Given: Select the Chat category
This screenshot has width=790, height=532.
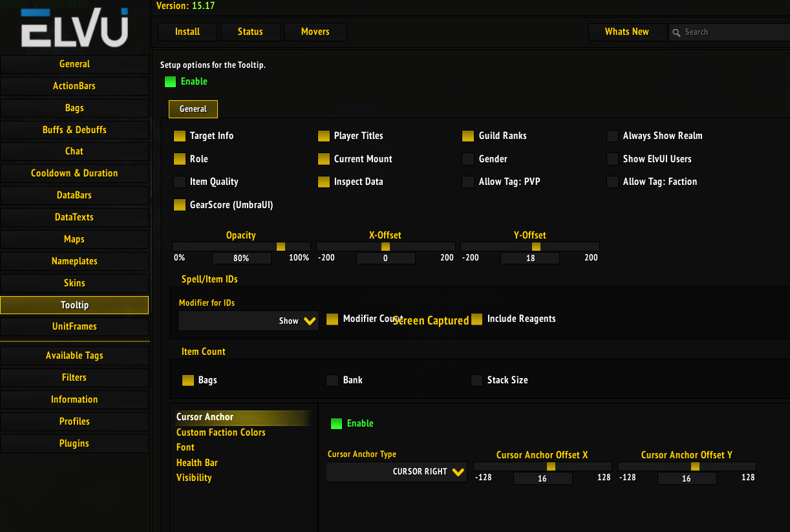Looking at the screenshot, I should 74,151.
